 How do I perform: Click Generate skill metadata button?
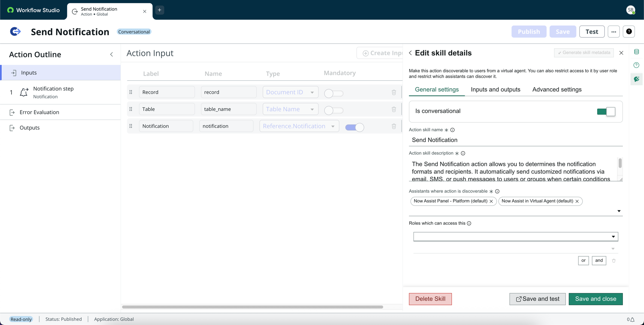[x=584, y=53]
